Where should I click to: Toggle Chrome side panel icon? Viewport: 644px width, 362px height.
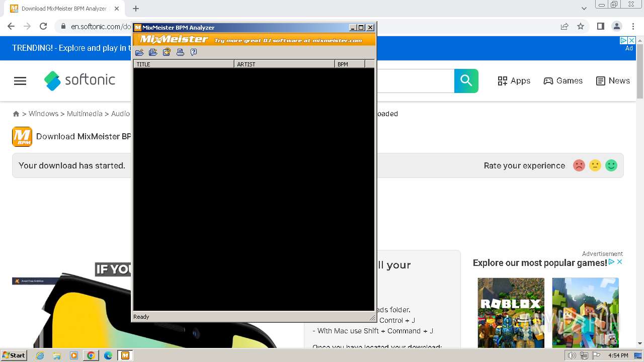pos(600,26)
